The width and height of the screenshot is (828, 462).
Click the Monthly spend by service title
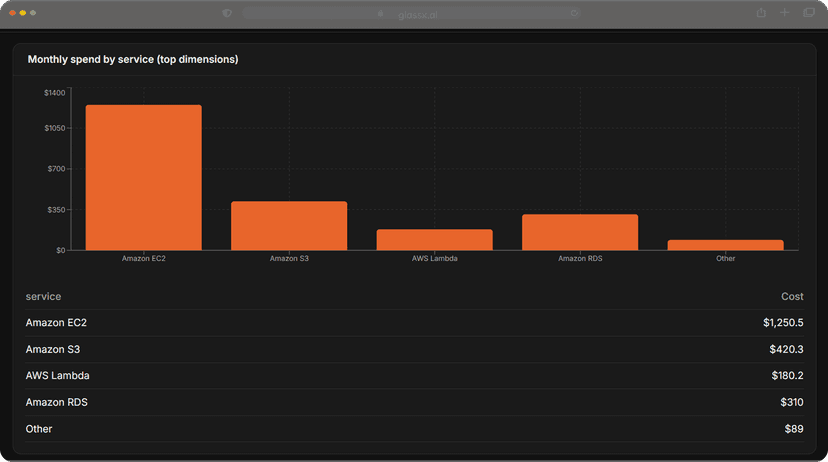[x=133, y=60]
